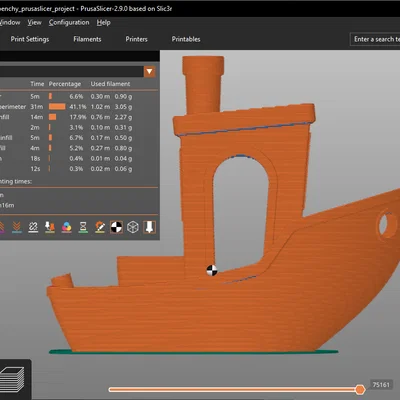The width and height of the screenshot is (400, 400).
Task: Click the center of gravity marker on the model
Action: 212,270
